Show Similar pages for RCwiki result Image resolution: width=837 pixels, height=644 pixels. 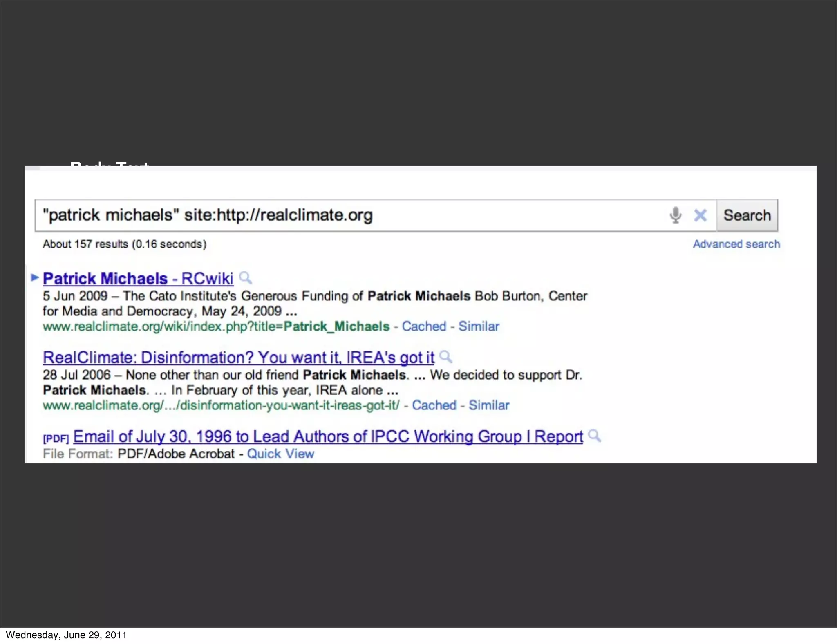pyautogui.click(x=479, y=326)
